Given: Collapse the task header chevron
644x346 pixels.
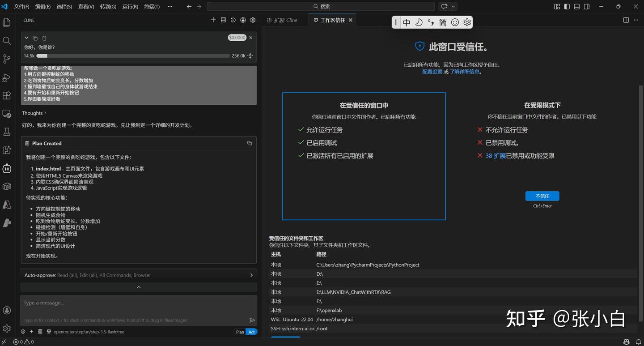Looking at the screenshot, I should [26, 38].
